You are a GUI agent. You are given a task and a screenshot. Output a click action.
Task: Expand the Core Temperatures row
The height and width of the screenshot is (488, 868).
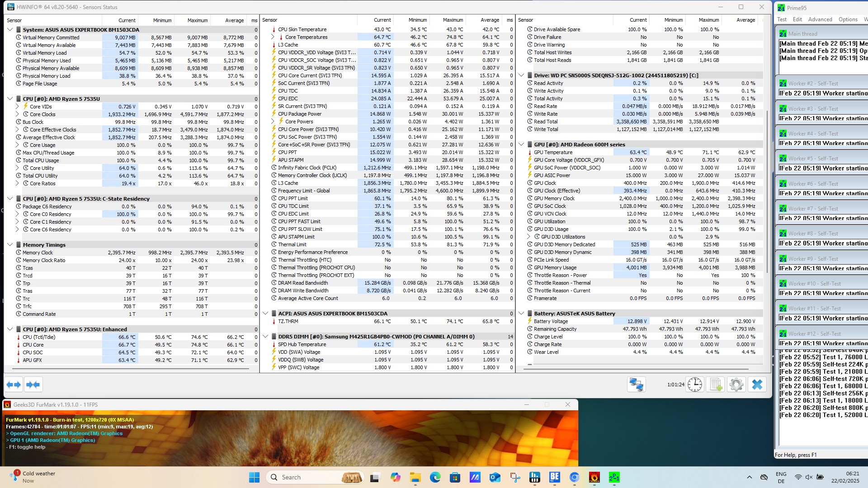pos(273,37)
